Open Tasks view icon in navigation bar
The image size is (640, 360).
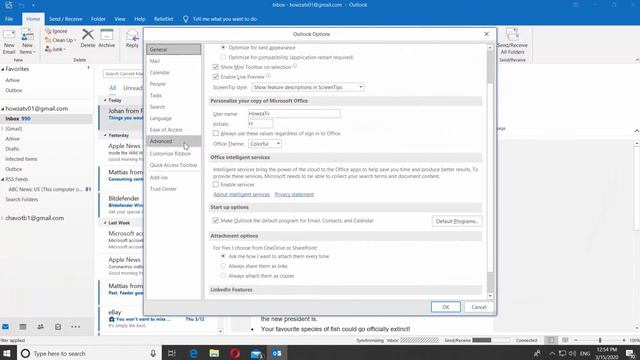pos(58,327)
